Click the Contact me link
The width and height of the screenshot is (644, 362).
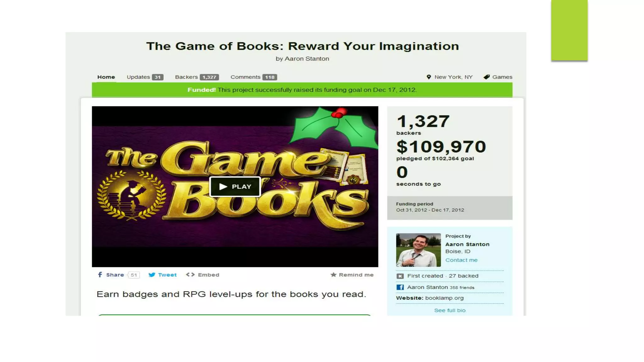pyautogui.click(x=461, y=260)
